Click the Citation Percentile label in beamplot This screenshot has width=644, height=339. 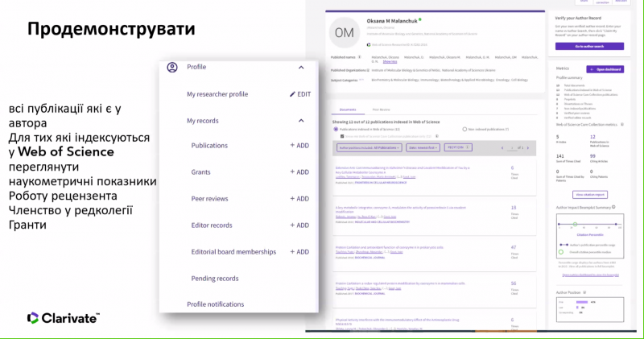click(x=590, y=235)
